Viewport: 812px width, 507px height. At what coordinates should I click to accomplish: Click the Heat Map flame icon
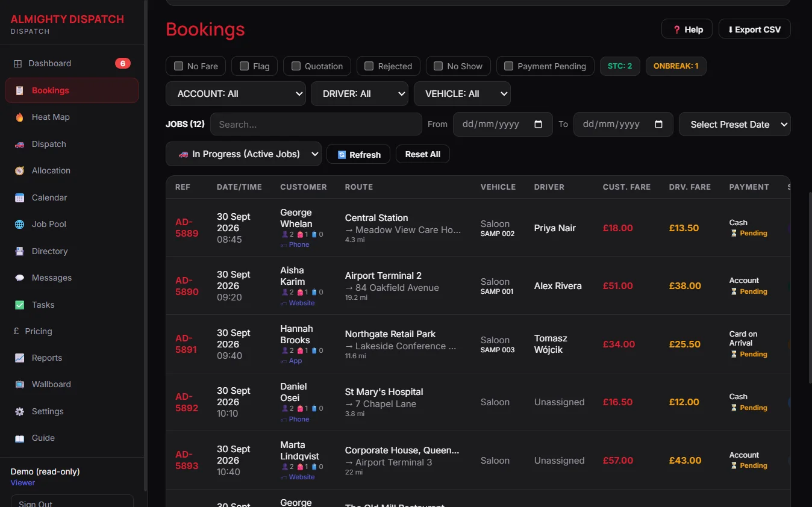(x=20, y=117)
